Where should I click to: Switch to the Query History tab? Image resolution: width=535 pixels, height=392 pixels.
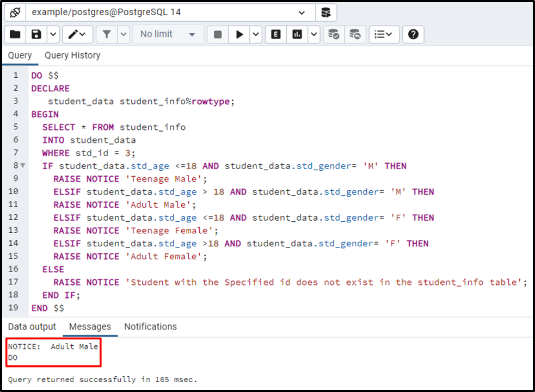coord(72,55)
